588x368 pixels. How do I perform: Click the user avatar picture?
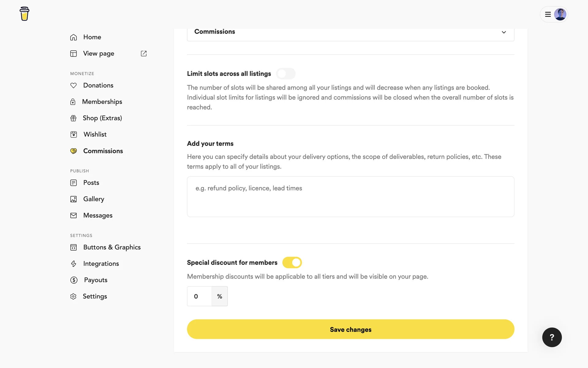pyautogui.click(x=560, y=14)
